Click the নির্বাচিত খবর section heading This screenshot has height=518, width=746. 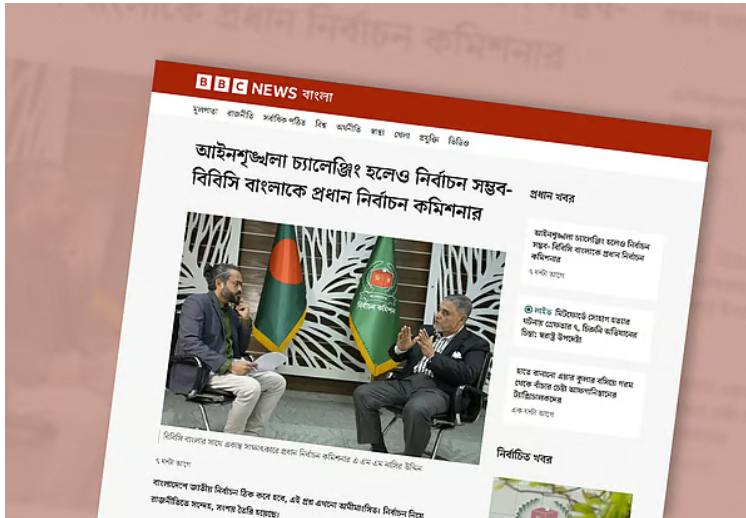524,456
